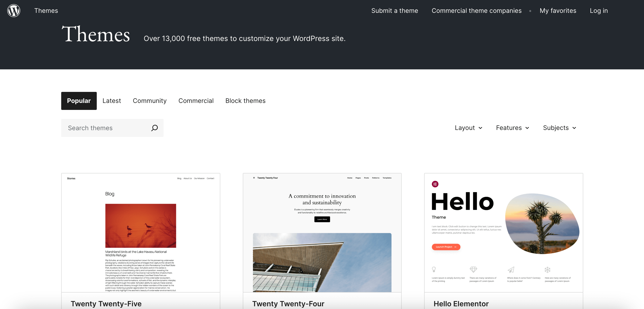Click the Submit a theme link

tap(395, 10)
